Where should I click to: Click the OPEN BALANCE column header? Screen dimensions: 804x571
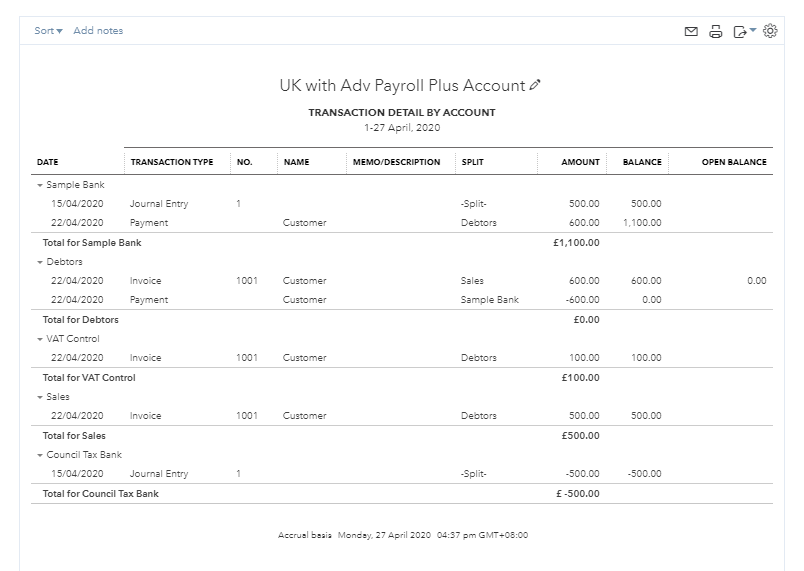click(734, 162)
